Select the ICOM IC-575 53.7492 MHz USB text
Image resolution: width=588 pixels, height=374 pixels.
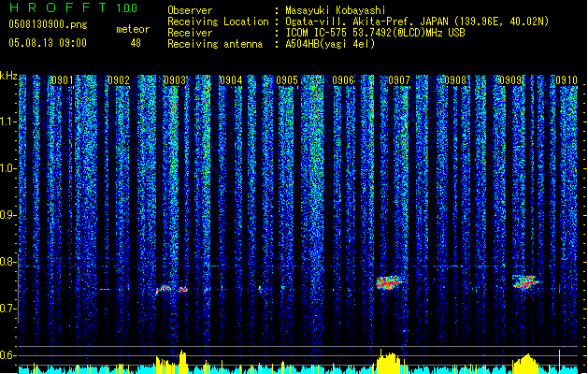point(376,33)
